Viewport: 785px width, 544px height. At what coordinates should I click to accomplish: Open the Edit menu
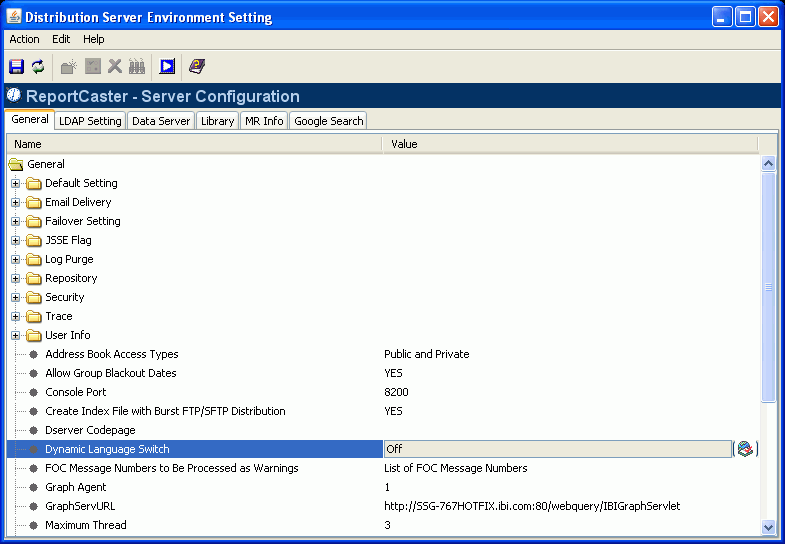click(x=61, y=39)
